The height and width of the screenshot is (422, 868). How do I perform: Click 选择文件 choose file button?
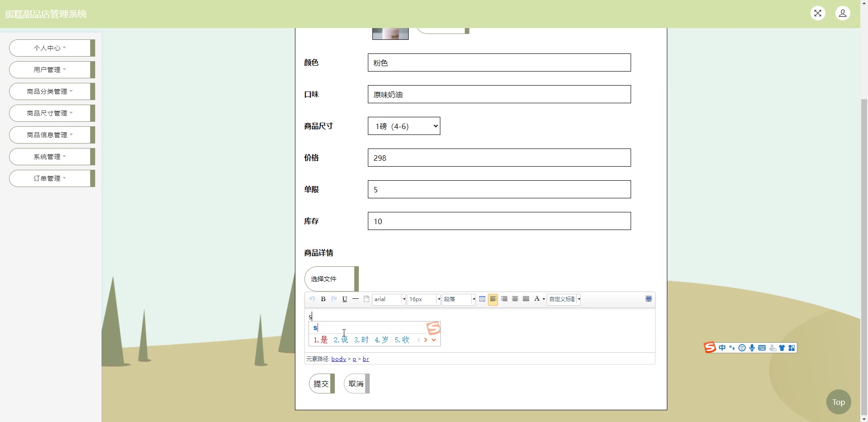(331, 279)
